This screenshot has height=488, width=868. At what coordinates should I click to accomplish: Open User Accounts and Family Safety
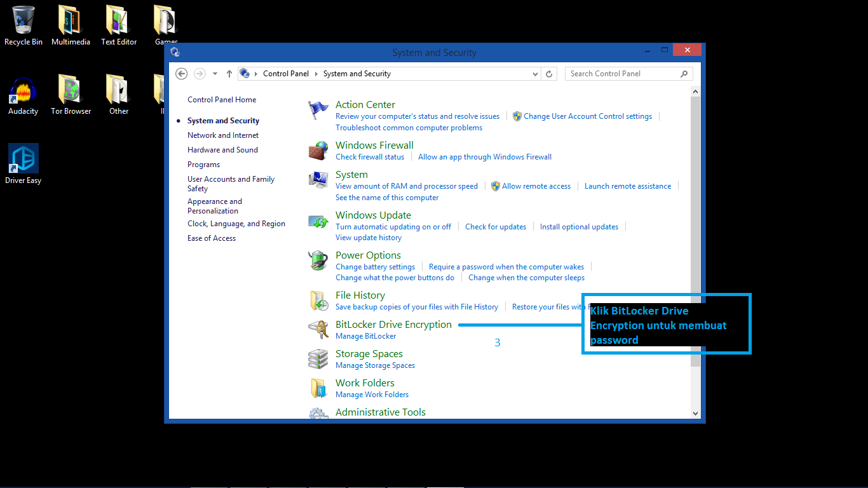(x=231, y=184)
